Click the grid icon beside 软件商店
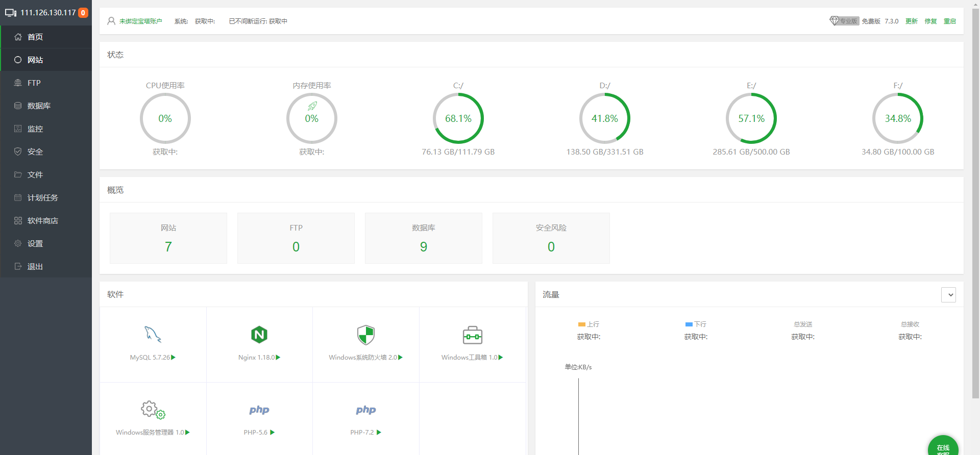This screenshot has width=980, height=455. tap(18, 220)
